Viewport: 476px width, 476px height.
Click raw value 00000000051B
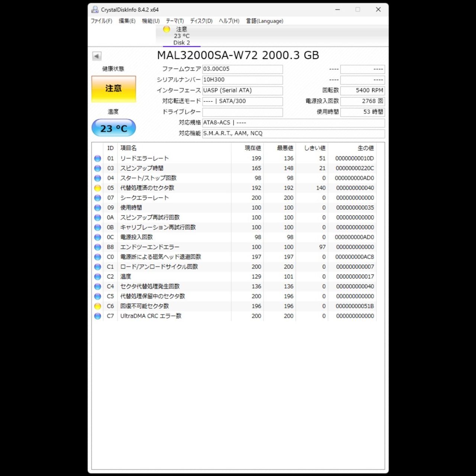coord(355,306)
